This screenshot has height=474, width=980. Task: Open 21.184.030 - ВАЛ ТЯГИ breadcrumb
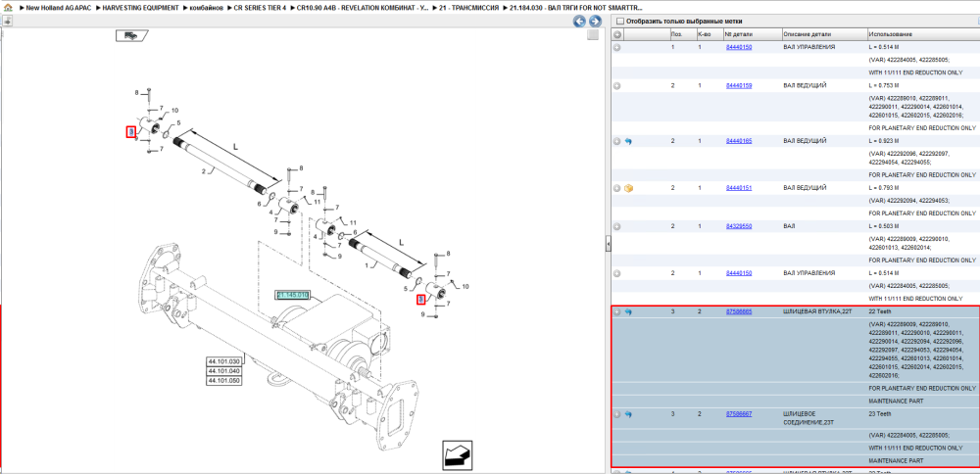576,8
